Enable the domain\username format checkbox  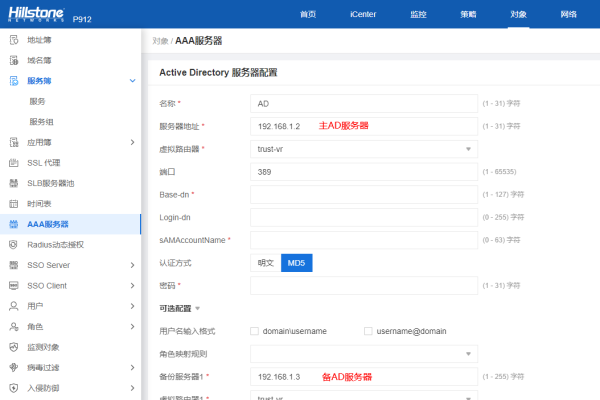pos(254,331)
